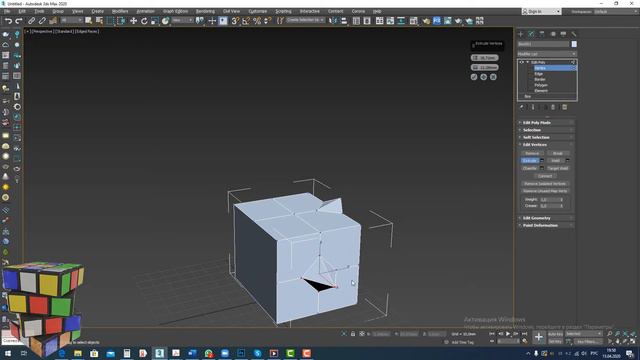Click OK checkmark in Extrude Vertices caddy
The image size is (640, 360).
click(474, 77)
